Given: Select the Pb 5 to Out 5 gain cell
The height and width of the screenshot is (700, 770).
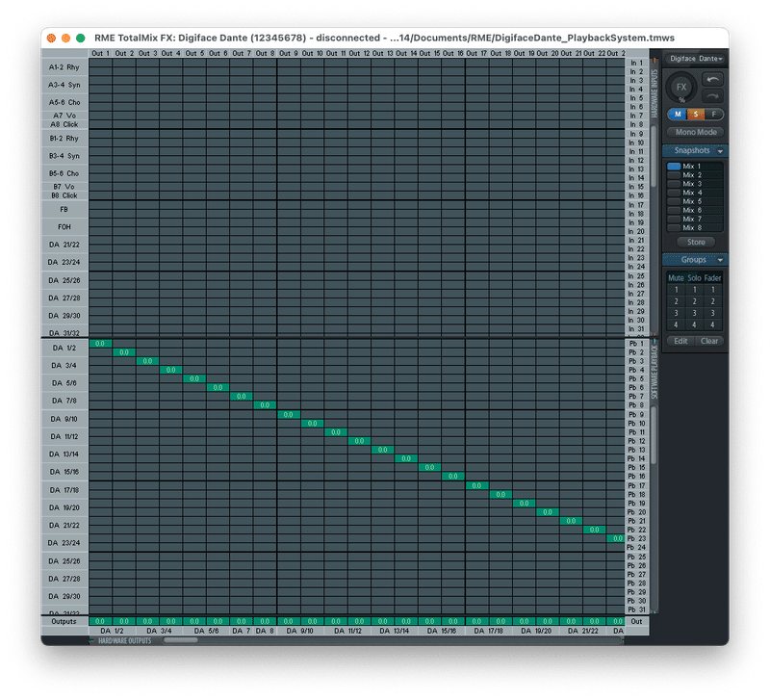Looking at the screenshot, I should click(x=194, y=378).
